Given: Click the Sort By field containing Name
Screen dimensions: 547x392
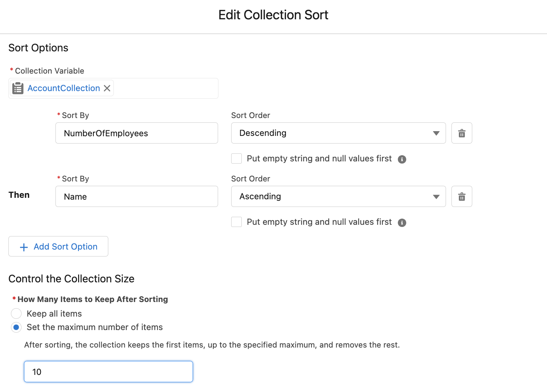Looking at the screenshot, I should pyautogui.click(x=136, y=196).
